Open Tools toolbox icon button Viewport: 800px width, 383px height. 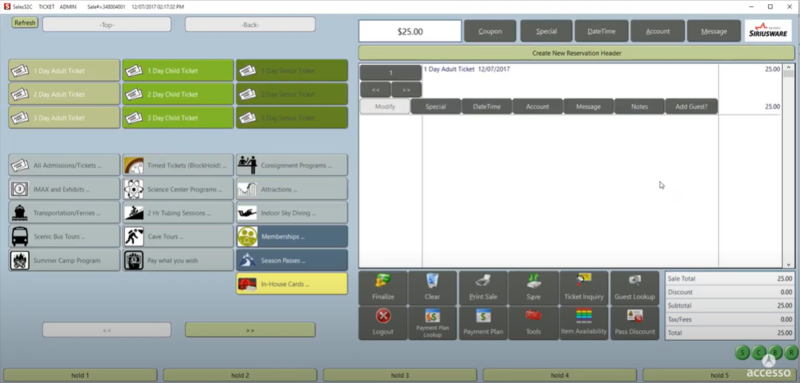click(533, 323)
